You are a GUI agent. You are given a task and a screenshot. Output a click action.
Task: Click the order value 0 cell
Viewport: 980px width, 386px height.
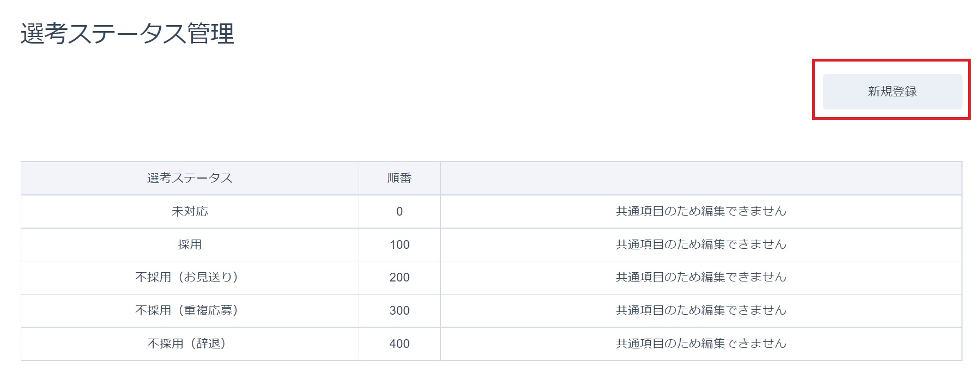pyautogui.click(x=399, y=211)
